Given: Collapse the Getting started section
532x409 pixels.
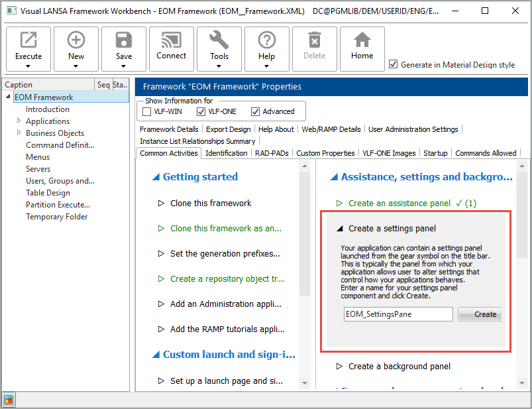Looking at the screenshot, I should point(156,177).
